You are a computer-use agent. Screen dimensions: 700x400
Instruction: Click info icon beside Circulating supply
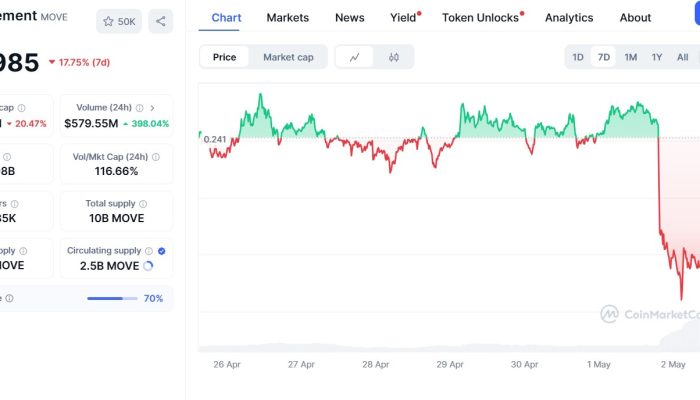point(150,251)
